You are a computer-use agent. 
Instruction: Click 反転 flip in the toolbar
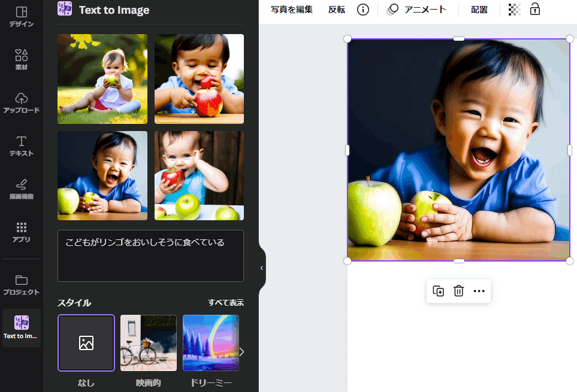[x=337, y=10]
